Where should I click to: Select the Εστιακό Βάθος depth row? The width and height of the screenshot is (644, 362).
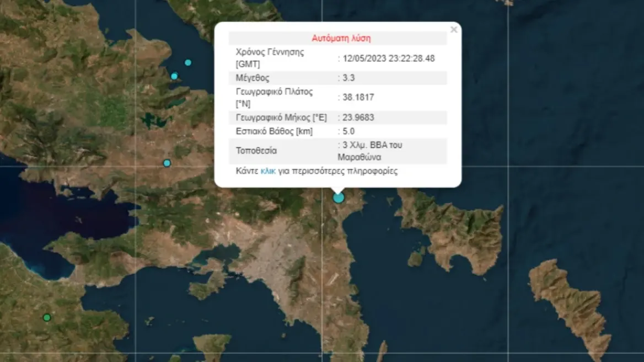[x=276, y=131]
